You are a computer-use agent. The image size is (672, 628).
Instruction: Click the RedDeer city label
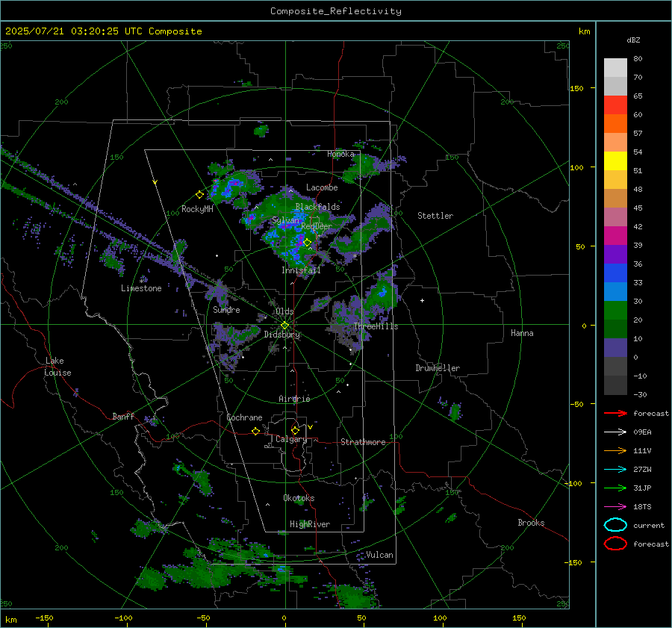[x=317, y=226]
